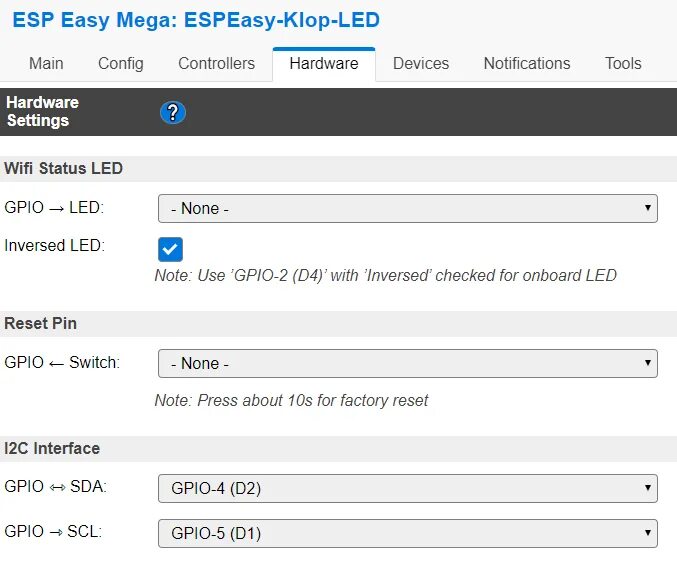Open the Devices tab

coord(421,63)
